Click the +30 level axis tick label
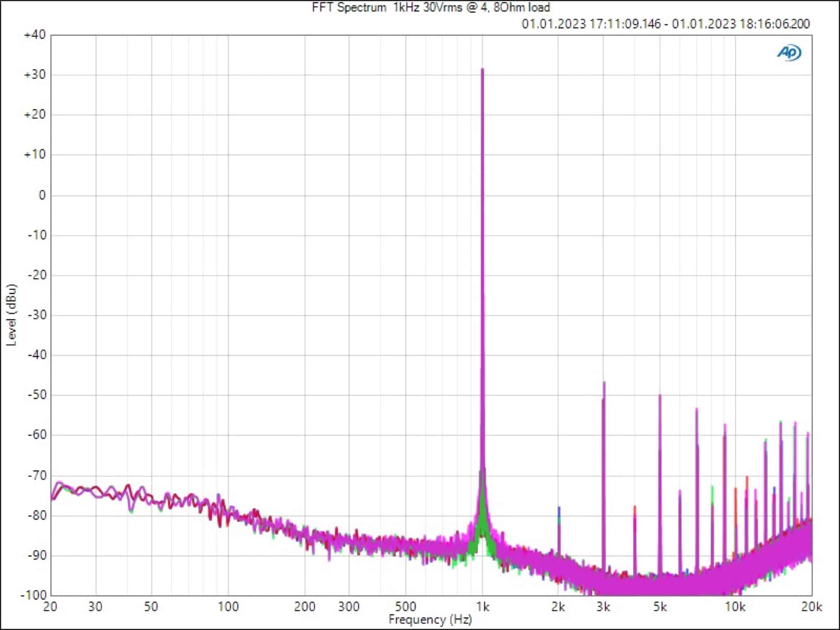 click(x=34, y=75)
